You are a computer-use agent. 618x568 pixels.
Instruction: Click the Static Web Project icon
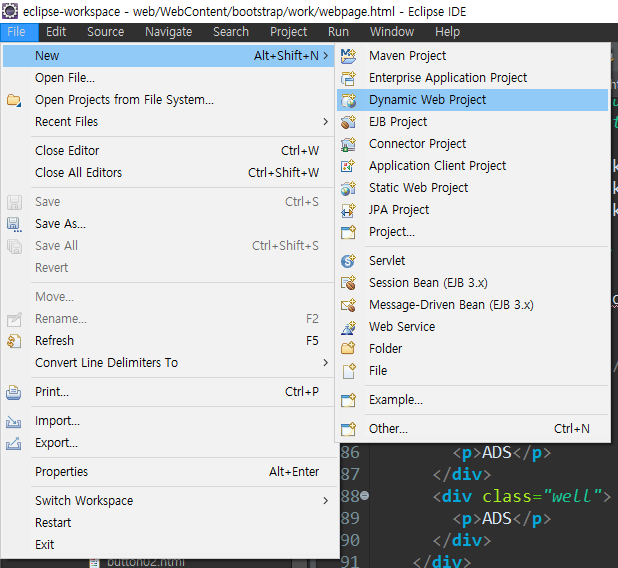(x=348, y=188)
